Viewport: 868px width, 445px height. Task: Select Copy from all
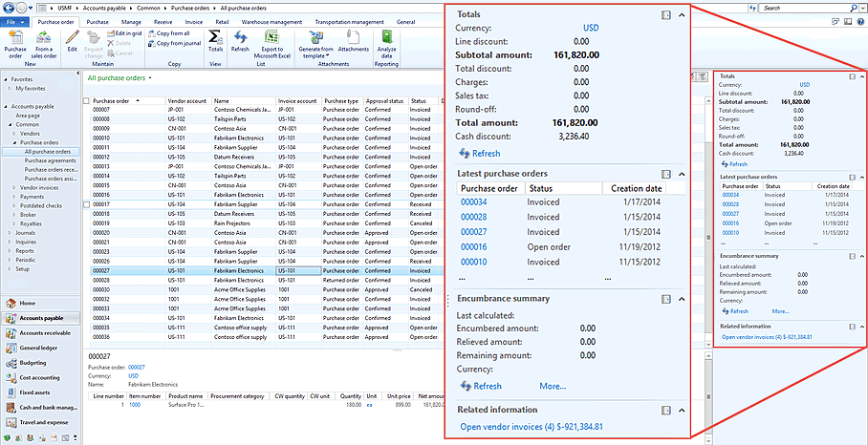point(168,33)
